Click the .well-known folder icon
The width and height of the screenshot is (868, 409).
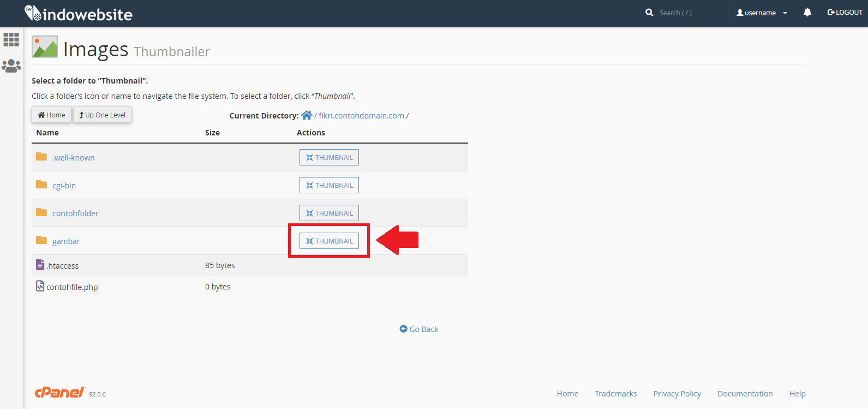coord(41,157)
